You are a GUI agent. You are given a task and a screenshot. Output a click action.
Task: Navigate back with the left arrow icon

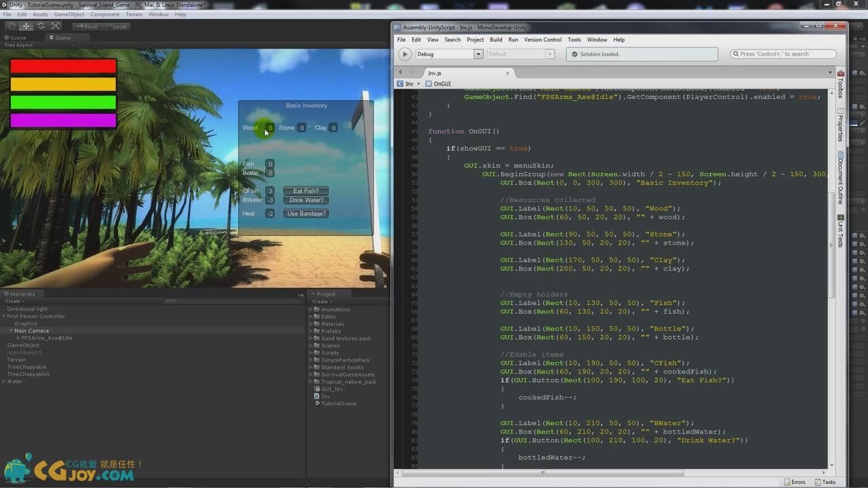400,72
